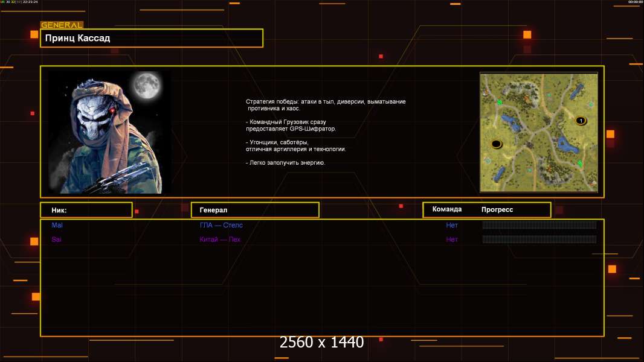Click the empty black start position marker
Viewport: 644px width, 362px height.
pos(497,144)
